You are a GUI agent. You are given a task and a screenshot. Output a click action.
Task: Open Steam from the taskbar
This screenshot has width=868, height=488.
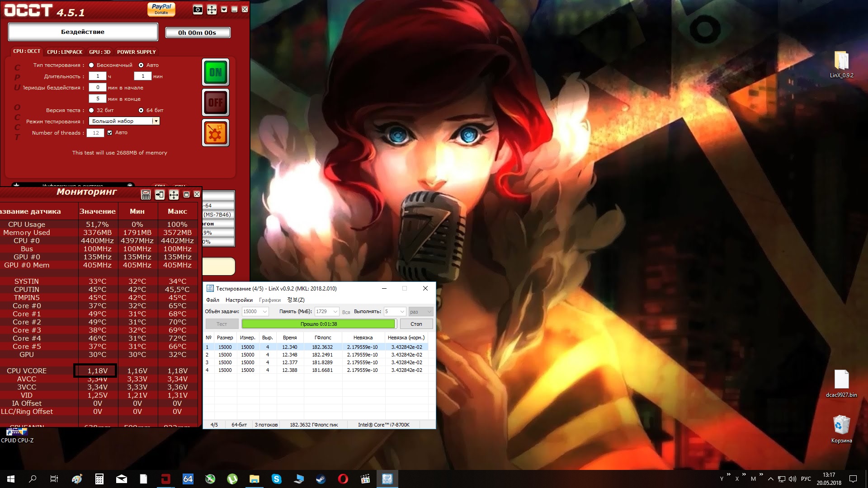[321, 479]
